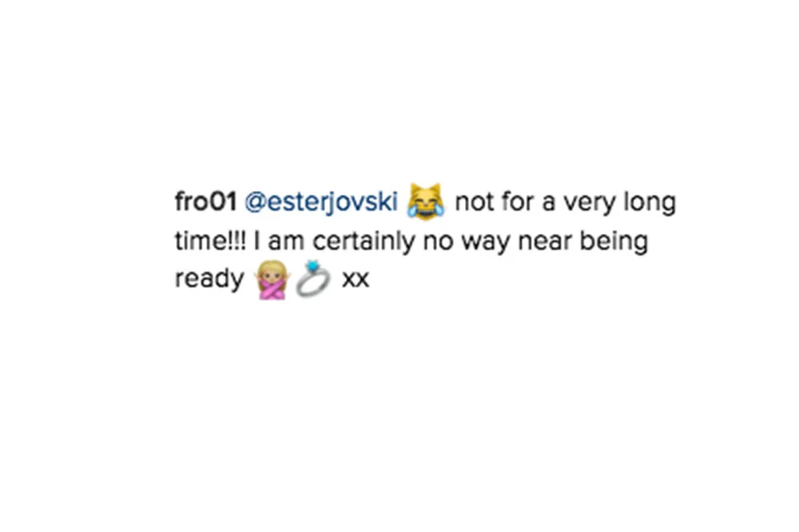Click the woman crossing arms emoji
Image resolution: width=799 pixels, height=532 pixels.
click(x=272, y=280)
